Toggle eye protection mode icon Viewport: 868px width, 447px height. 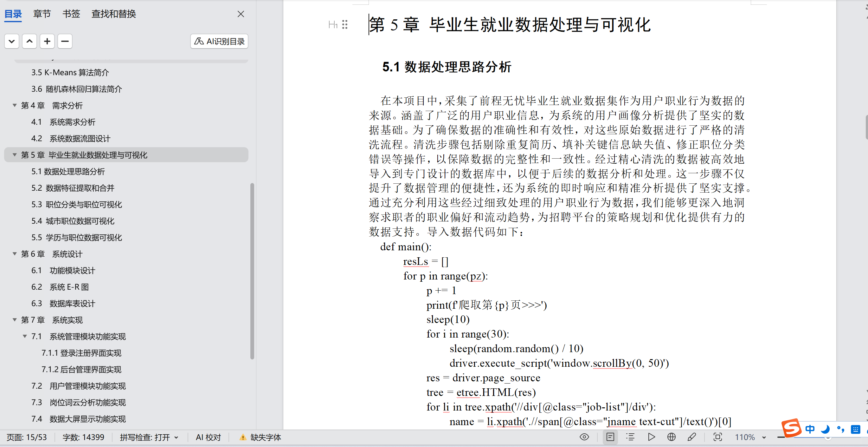click(x=584, y=437)
